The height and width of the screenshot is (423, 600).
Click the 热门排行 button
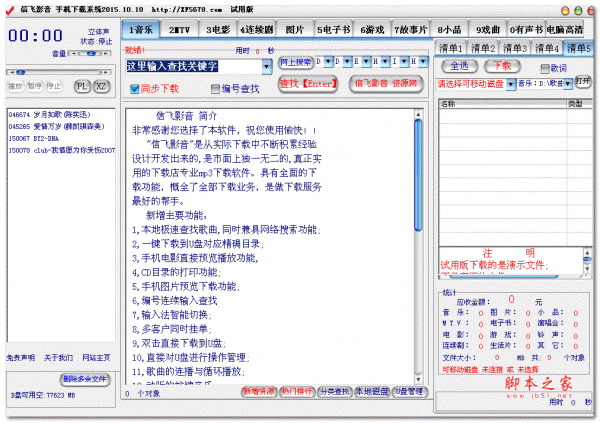coord(297,392)
